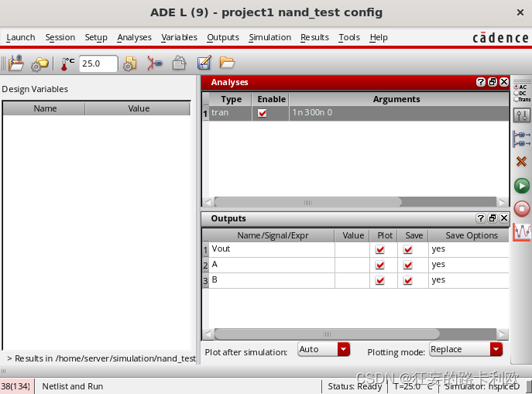Open the Plot after simulation Auto dropdown
Screen dimensions: 532x394
[324, 349]
